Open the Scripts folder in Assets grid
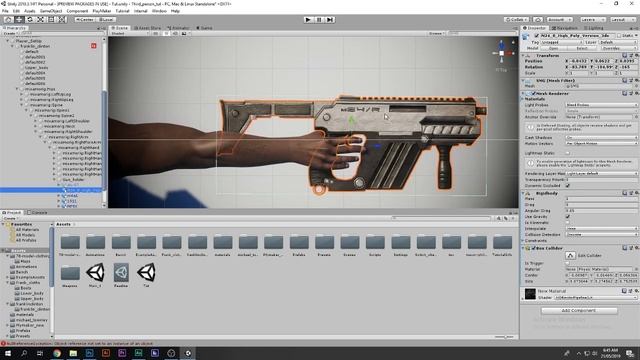The image size is (640, 360). (375, 242)
